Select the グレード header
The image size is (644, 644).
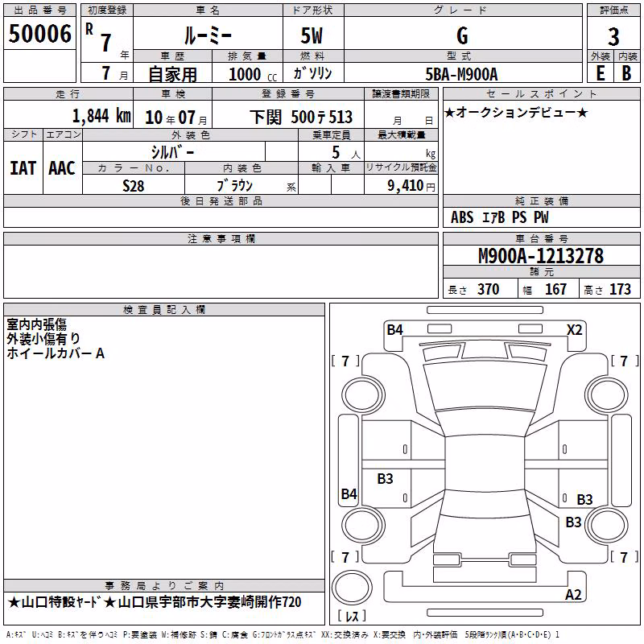462,10
